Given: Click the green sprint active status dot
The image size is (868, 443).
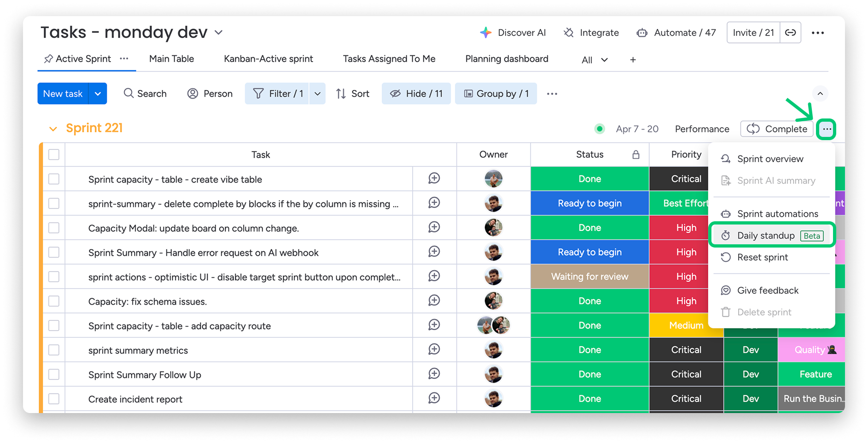Looking at the screenshot, I should point(600,129).
